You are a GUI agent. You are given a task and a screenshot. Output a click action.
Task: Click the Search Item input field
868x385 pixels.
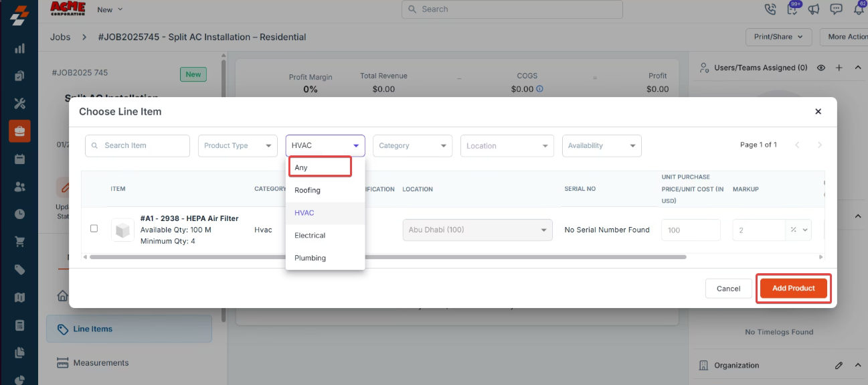click(x=143, y=146)
